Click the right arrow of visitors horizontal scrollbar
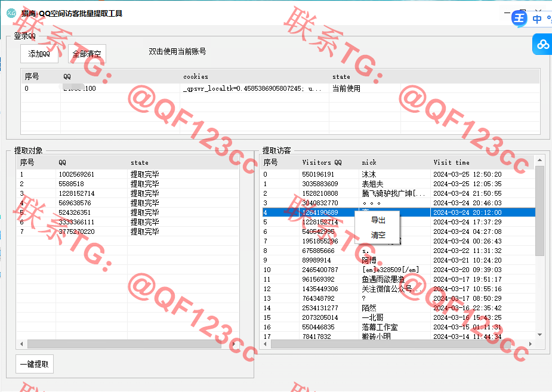The width and height of the screenshot is (552, 392). click(x=531, y=344)
